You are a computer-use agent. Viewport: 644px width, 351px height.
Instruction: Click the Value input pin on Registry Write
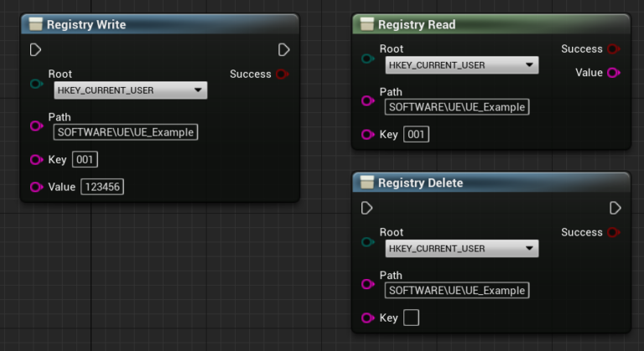(x=37, y=187)
